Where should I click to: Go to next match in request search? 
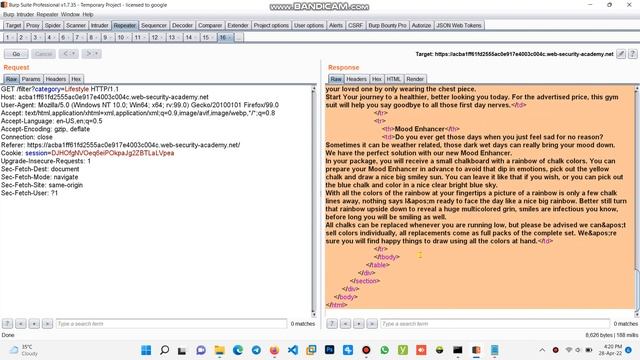47,324
